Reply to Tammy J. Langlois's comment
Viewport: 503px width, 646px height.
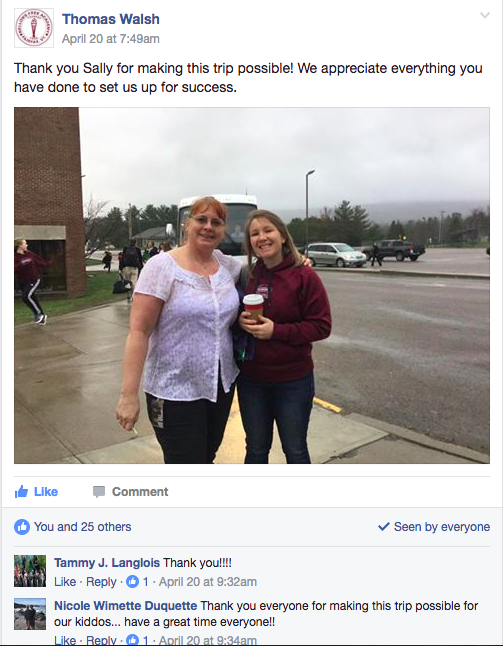point(101,582)
